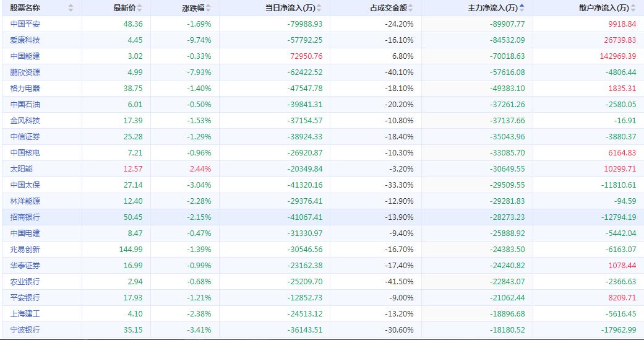Open 格力电器 stock link
Image resolution: width=644 pixels, height=340 pixels.
[x=25, y=89]
